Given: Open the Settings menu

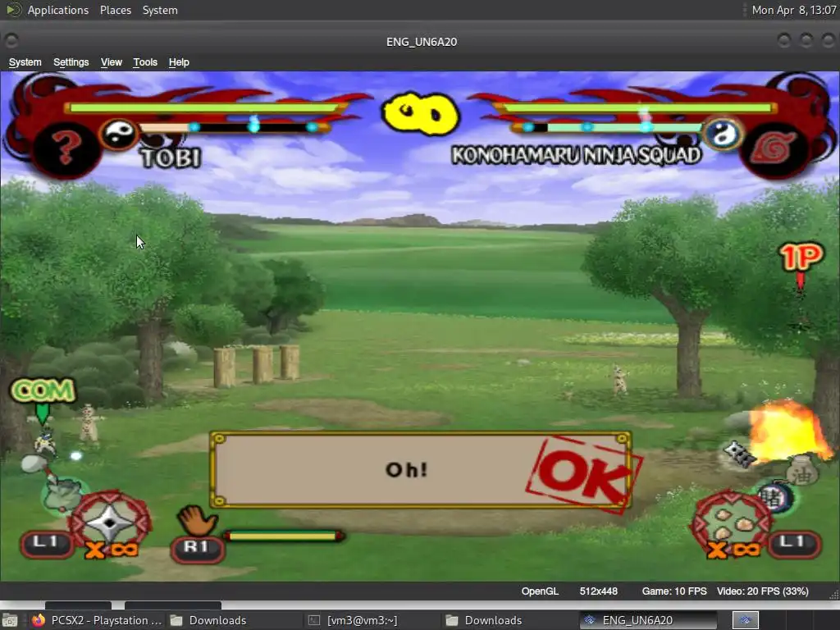Looking at the screenshot, I should coord(71,62).
